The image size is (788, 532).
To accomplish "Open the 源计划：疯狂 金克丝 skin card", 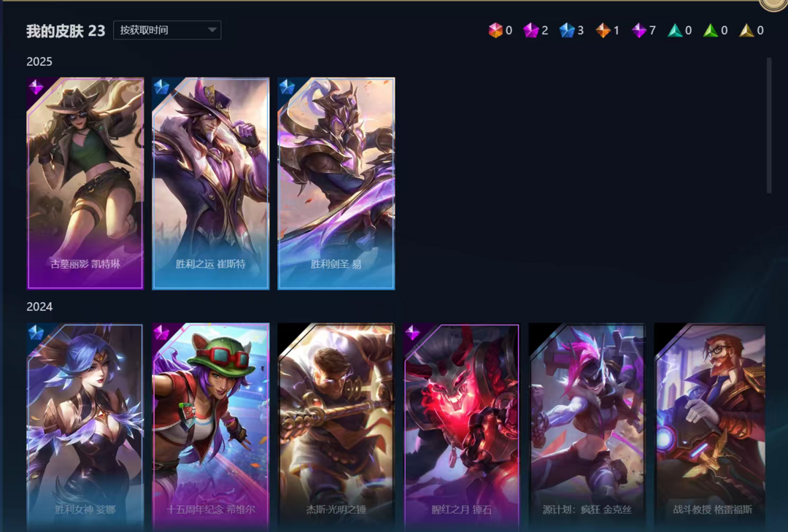I will pyautogui.click(x=587, y=428).
